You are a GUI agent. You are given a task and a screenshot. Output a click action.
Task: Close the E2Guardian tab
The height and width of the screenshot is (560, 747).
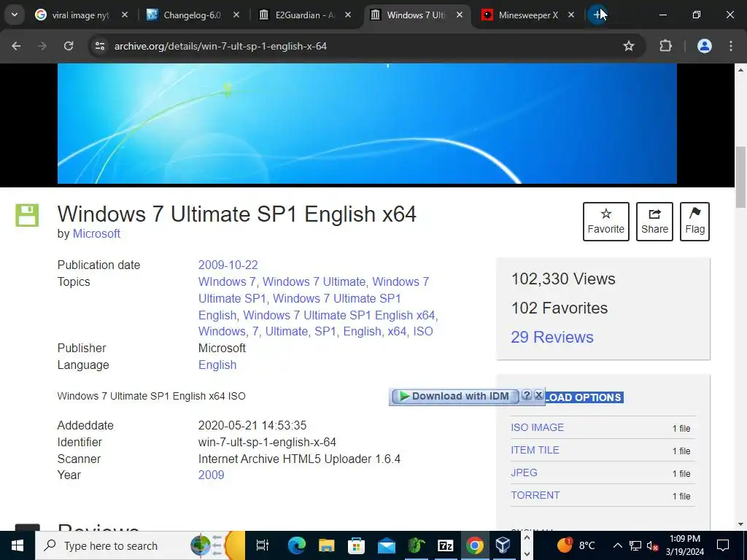pos(348,15)
